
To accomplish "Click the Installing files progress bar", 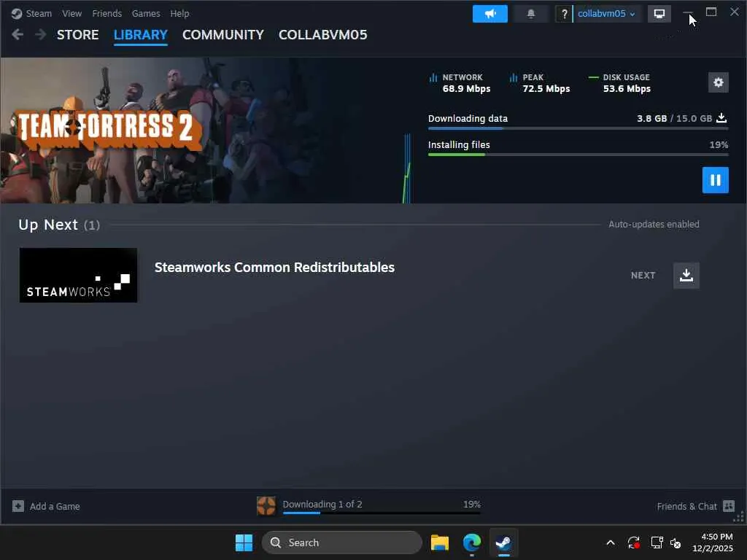I will tap(578, 155).
